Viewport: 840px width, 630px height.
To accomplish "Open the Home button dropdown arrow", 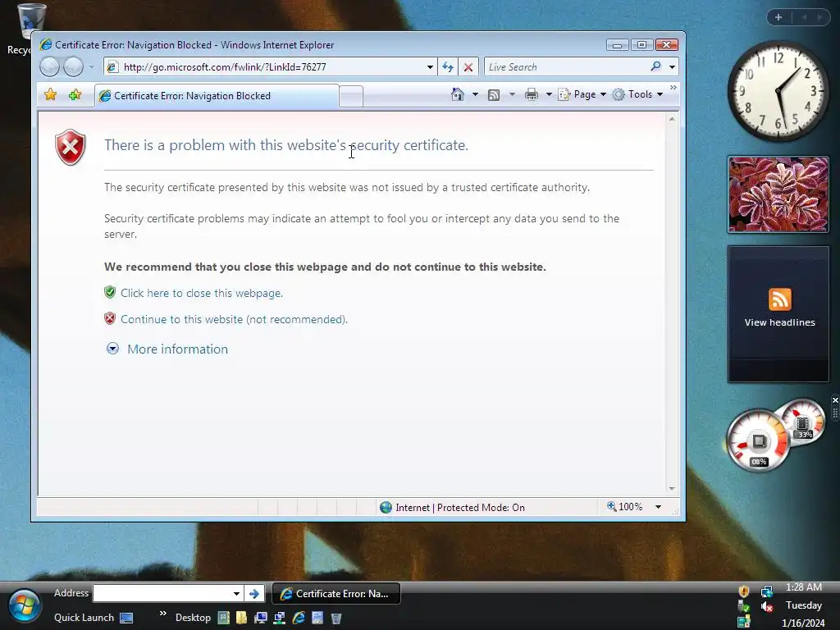I will point(475,94).
